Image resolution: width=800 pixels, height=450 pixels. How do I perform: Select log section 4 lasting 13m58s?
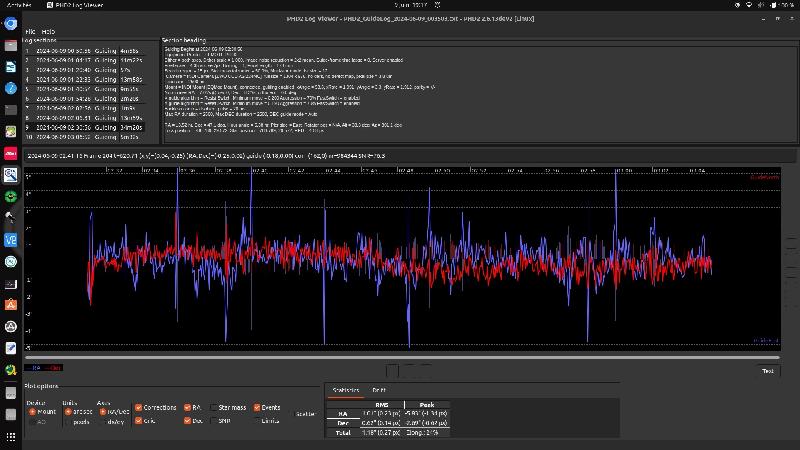(x=90, y=78)
